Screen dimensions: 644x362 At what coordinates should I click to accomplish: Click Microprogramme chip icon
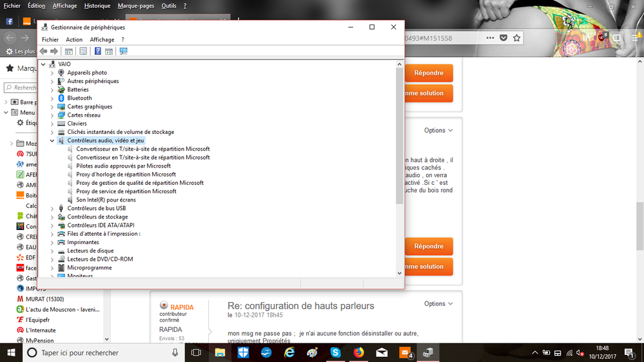point(61,267)
